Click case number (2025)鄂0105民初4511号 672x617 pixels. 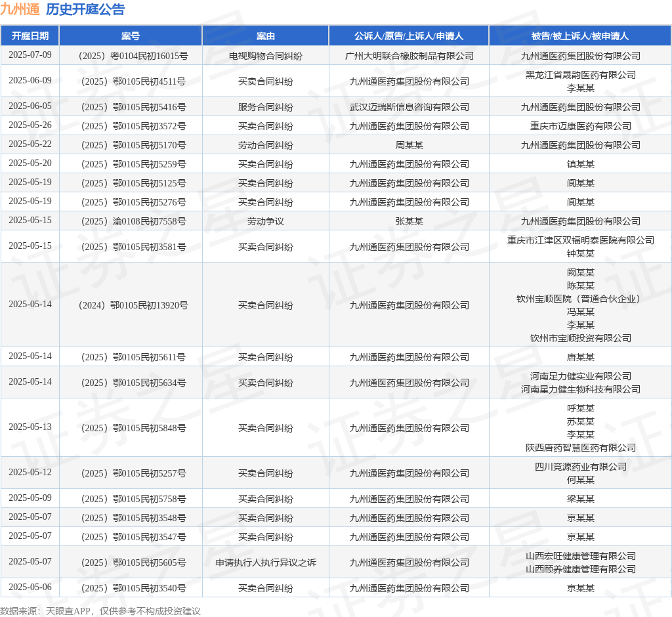click(131, 81)
